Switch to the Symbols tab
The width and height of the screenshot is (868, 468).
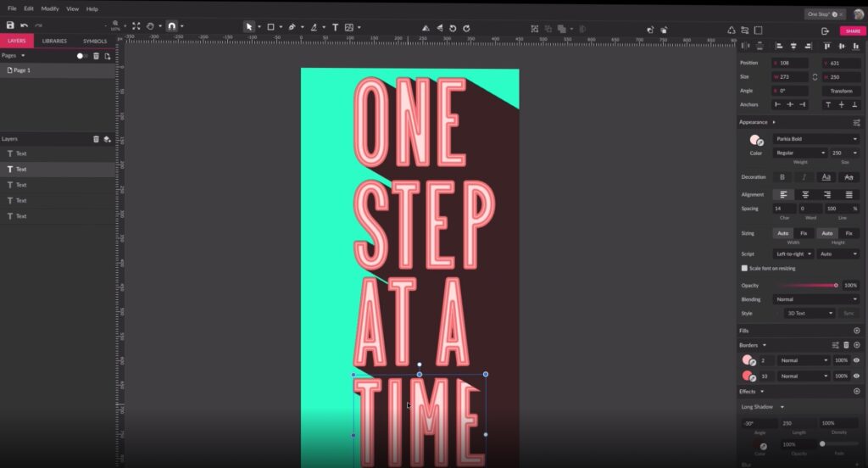coord(95,41)
